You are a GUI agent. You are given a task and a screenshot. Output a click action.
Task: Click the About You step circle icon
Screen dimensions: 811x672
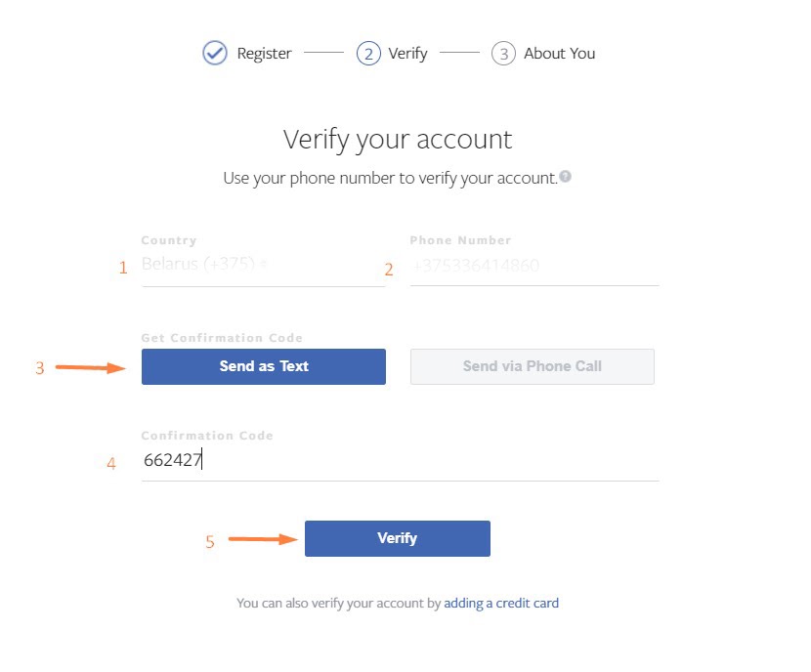click(504, 53)
